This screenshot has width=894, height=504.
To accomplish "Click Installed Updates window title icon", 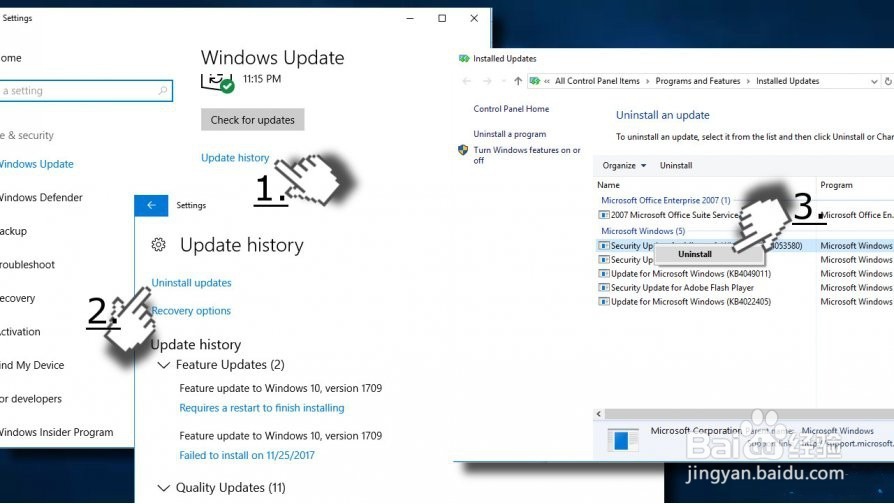I will point(464,59).
